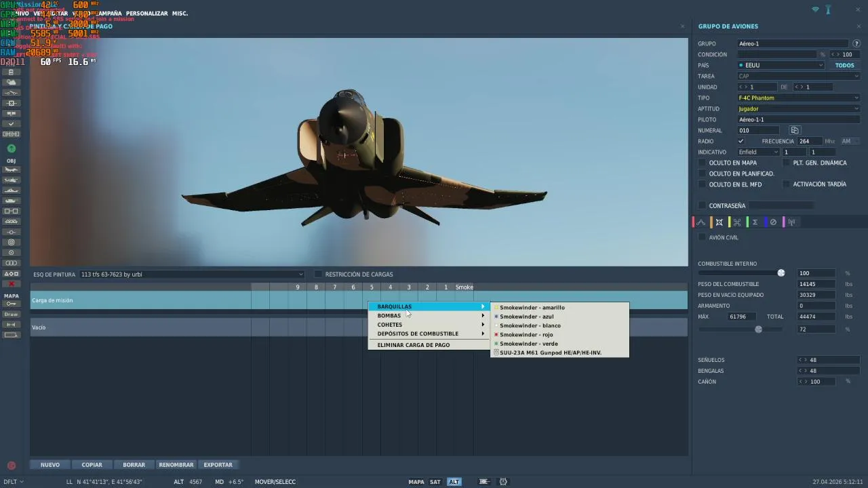Enable OCULTO EN PLANIFICAD. checkbox

pyautogui.click(x=703, y=174)
